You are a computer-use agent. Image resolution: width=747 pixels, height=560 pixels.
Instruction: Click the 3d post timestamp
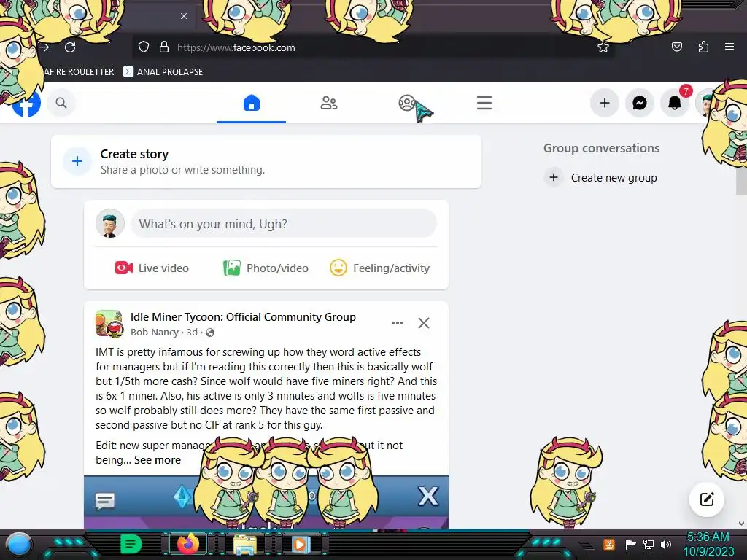pos(192,332)
